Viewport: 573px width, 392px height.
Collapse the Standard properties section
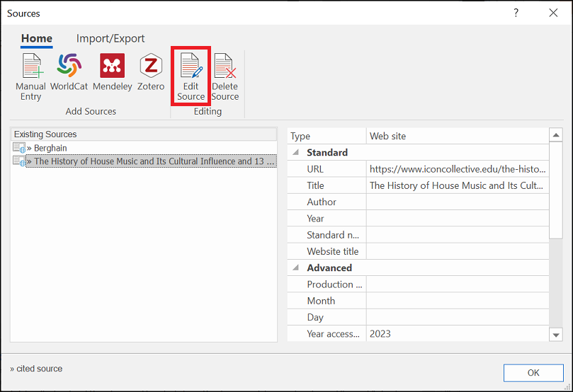click(x=296, y=153)
